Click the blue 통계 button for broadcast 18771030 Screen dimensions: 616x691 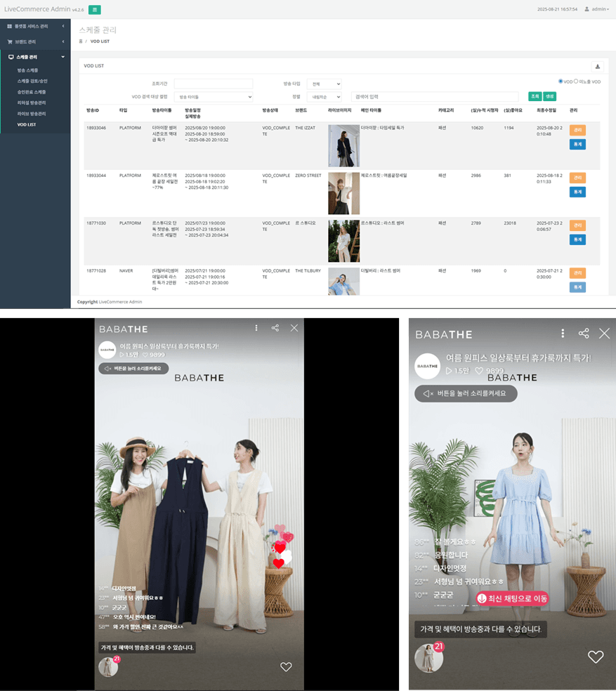pyautogui.click(x=577, y=239)
